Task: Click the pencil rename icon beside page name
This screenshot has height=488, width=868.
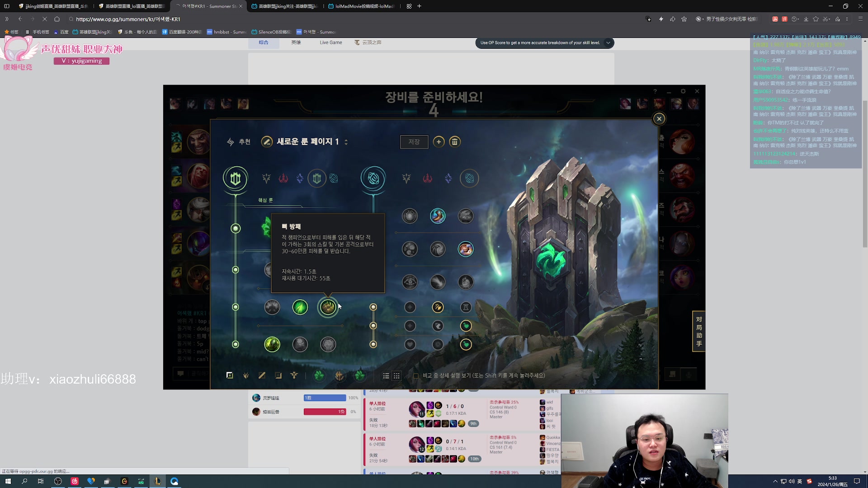Action: pos(267,142)
